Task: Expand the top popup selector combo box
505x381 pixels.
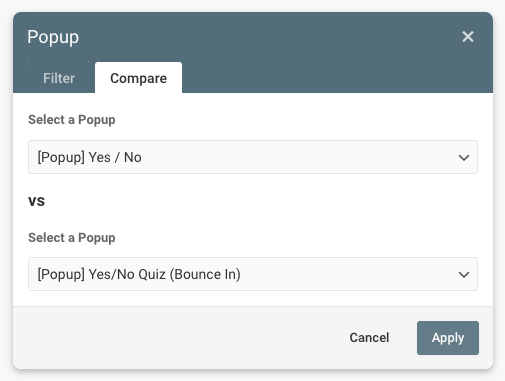Action: tap(253, 157)
